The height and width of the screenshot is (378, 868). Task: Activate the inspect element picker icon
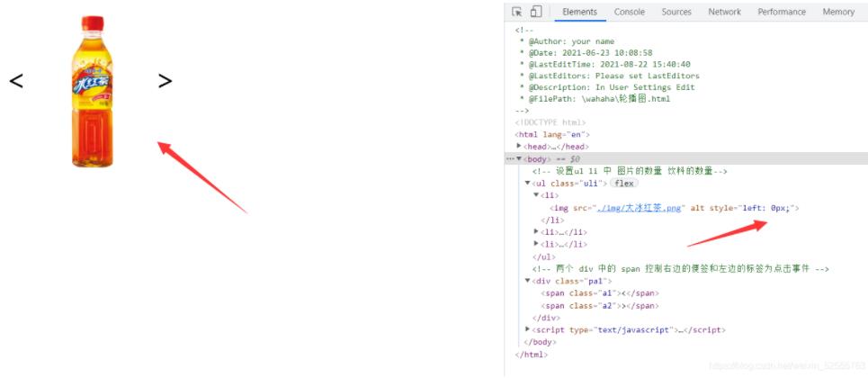(517, 12)
